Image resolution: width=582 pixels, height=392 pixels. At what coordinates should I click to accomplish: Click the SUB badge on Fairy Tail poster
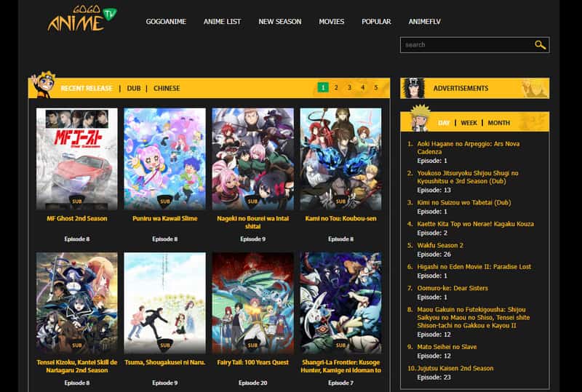point(252,345)
